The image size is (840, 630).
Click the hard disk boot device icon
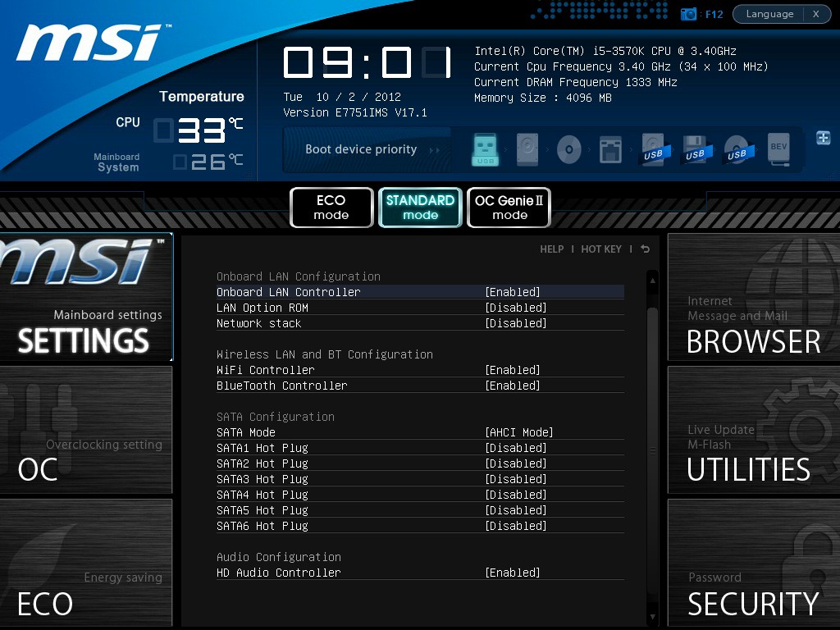527,150
